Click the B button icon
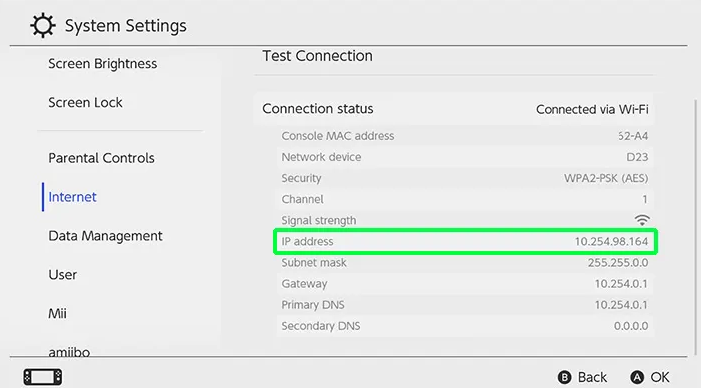The width and height of the screenshot is (701, 388). [565, 377]
